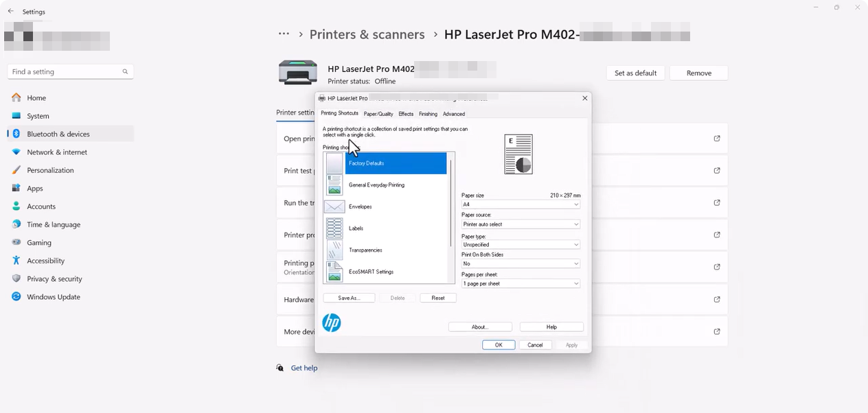Click the Save As button
868x413 pixels.
349,297
